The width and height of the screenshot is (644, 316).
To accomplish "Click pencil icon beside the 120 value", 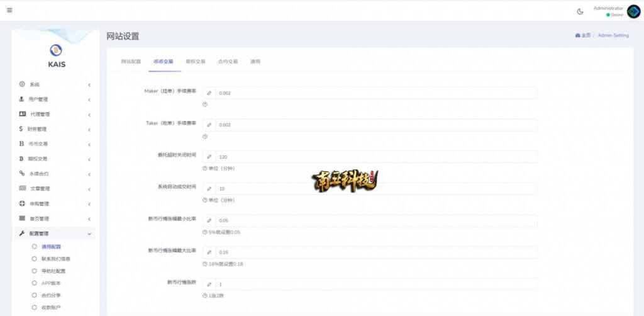I will 209,157.
